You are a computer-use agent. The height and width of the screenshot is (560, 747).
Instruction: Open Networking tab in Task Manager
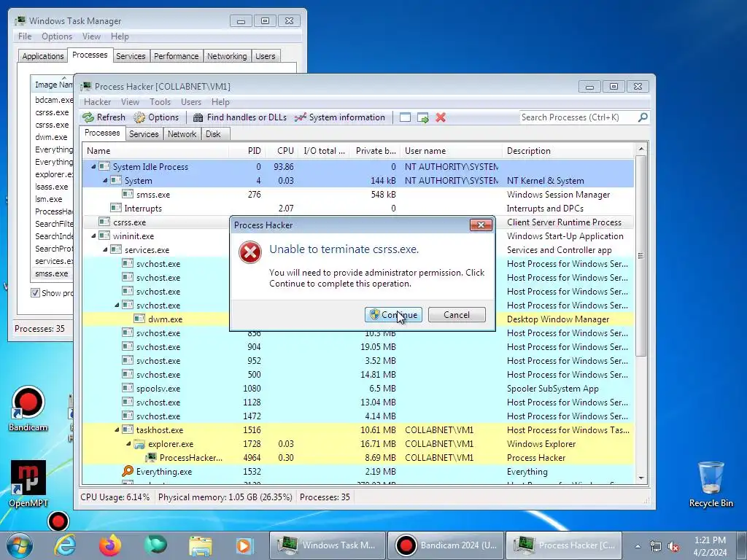(x=227, y=56)
